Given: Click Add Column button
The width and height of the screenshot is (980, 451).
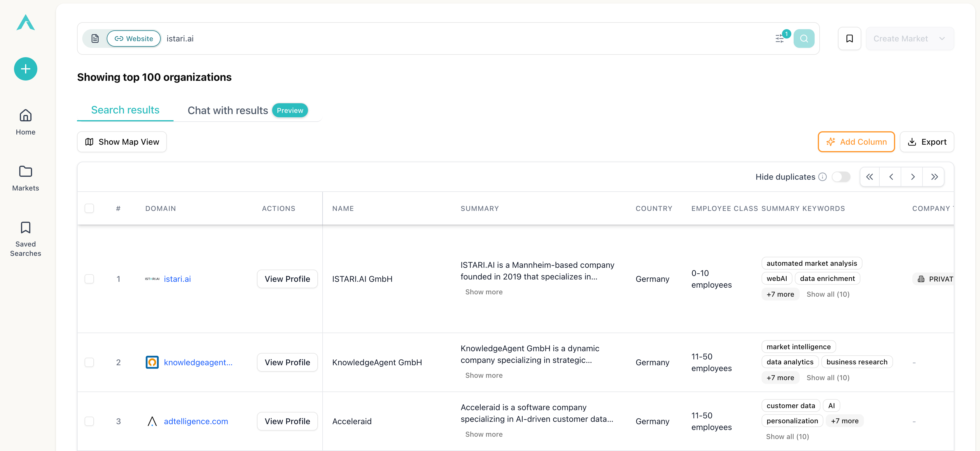Looking at the screenshot, I should point(856,142).
